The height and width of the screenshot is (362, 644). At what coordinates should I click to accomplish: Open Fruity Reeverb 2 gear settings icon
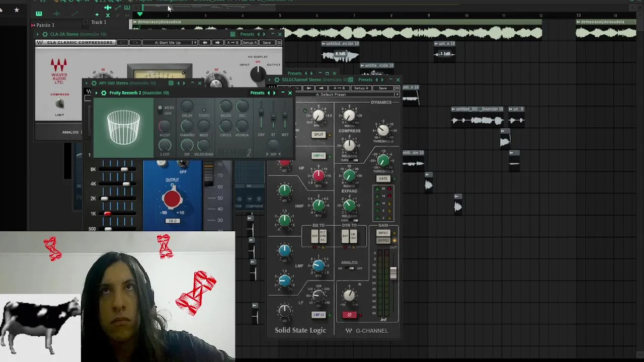pos(104,93)
